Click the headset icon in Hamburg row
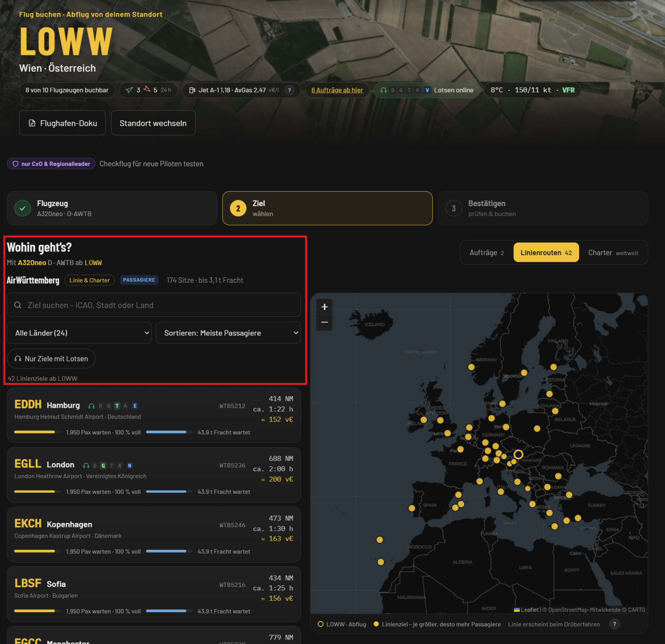This screenshot has width=665, height=644. [x=91, y=406]
